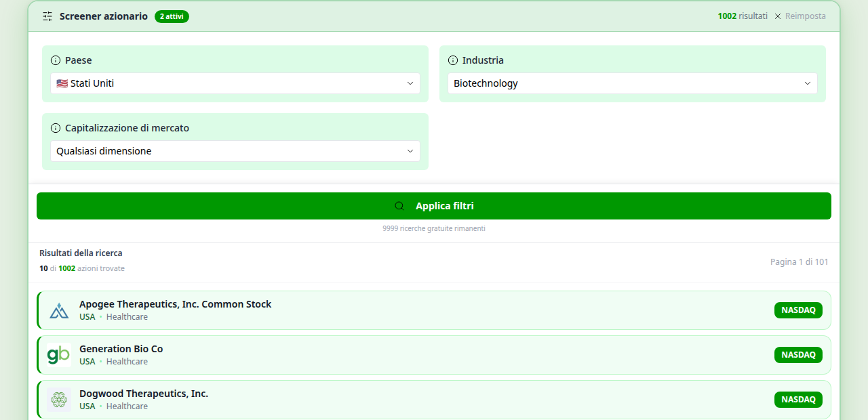868x420 pixels.
Task: Click the Dogwood Therapeutics logo icon
Action: pos(59,400)
